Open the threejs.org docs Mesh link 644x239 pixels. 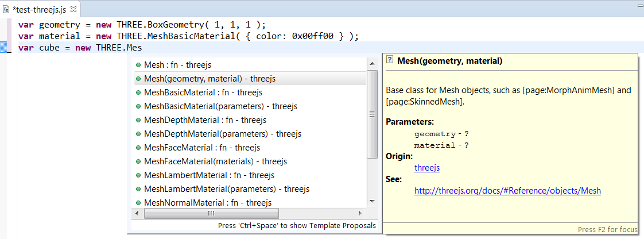point(507,191)
